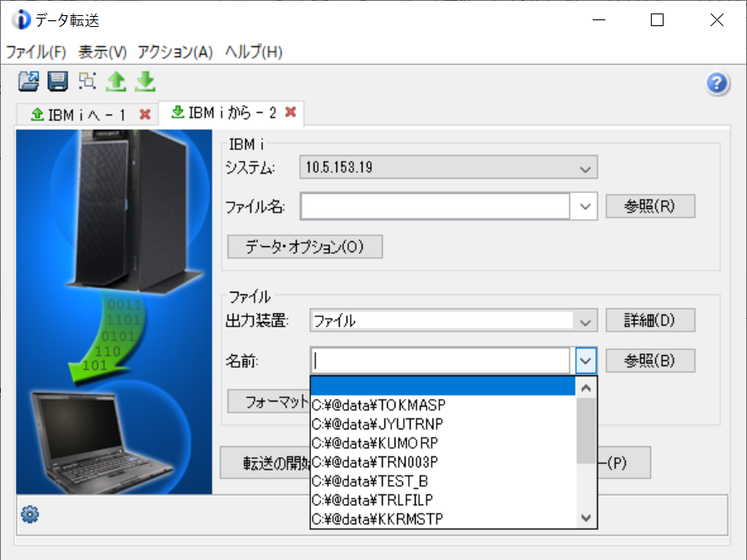The image size is (747, 560).
Task: Click the save floppy disk toolbar icon
Action: [x=57, y=82]
